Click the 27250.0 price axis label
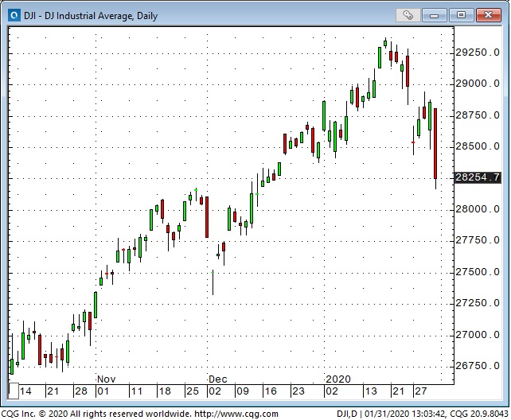This screenshot has height=420, width=511. 478,303
